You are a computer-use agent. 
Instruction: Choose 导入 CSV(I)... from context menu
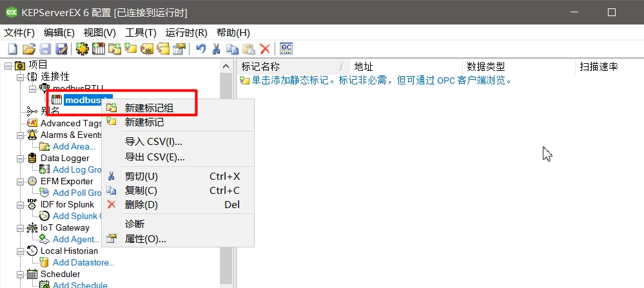coord(179,142)
